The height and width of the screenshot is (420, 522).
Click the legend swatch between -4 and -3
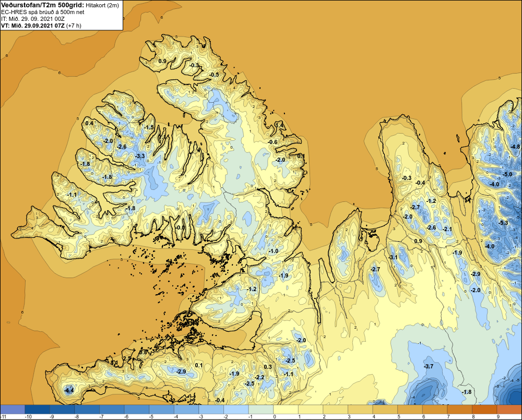[186, 409]
